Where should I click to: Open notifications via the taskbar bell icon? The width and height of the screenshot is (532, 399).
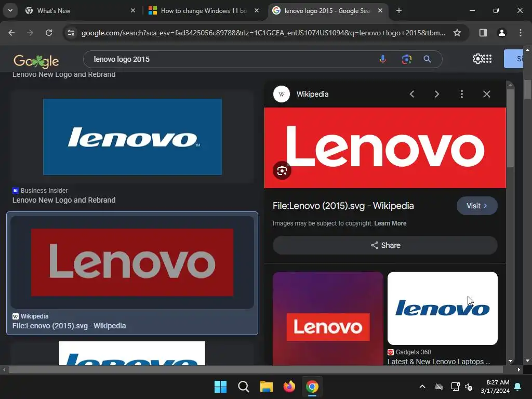518,387
